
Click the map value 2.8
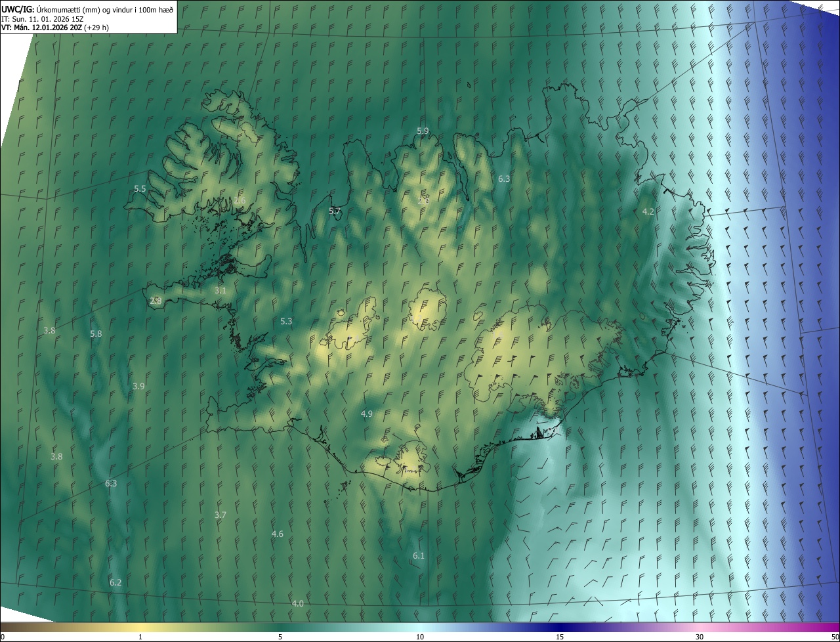(156, 301)
